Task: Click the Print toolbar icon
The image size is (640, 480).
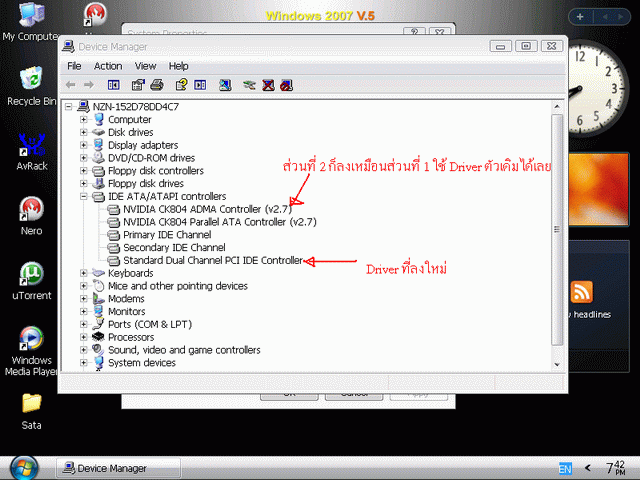Action: coord(157,85)
